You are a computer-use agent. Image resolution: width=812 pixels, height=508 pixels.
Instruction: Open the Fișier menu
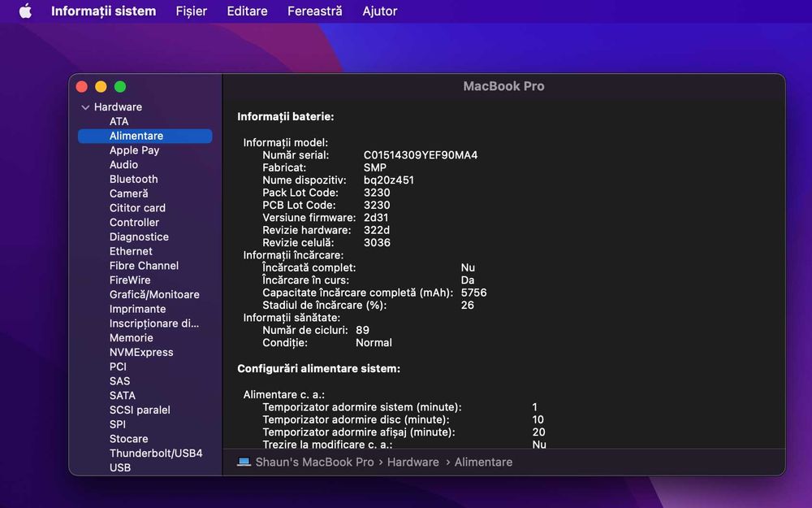191,11
